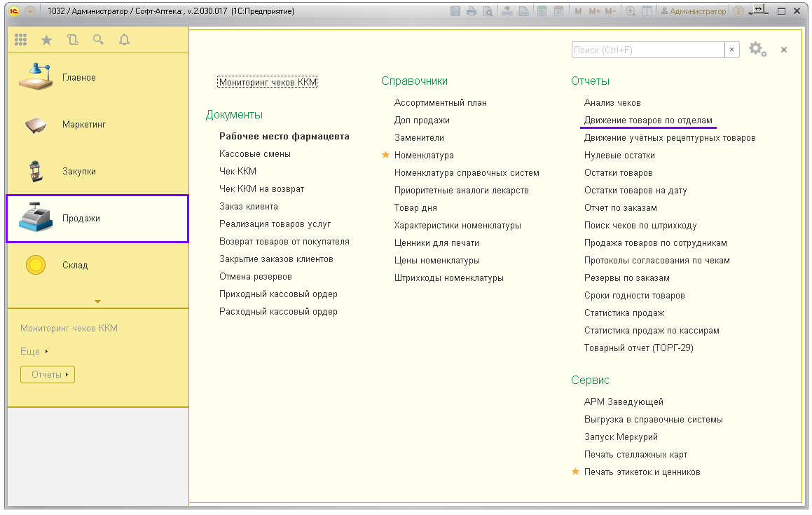Open the history scroll icon
Image resolution: width=812 pixels, height=515 pixels.
click(72, 41)
